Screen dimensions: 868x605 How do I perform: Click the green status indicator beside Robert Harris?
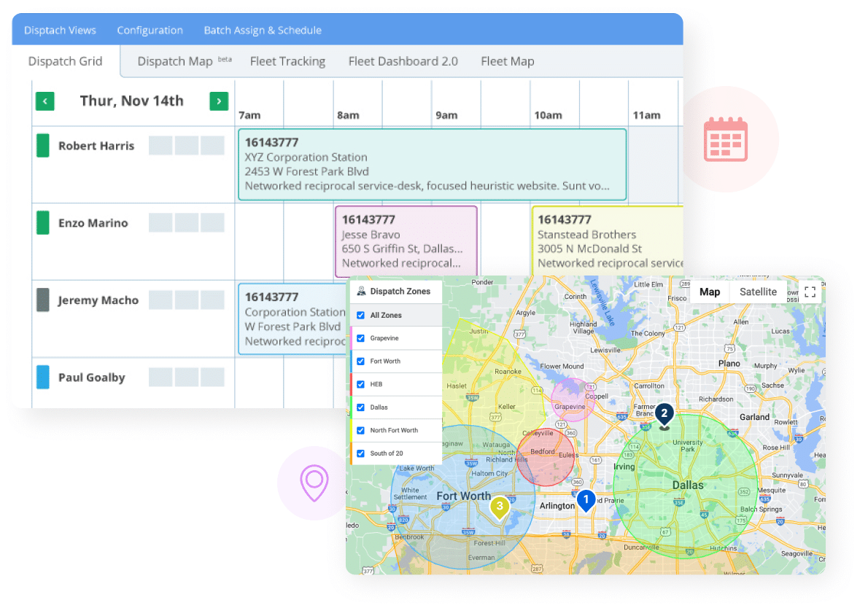coord(44,146)
